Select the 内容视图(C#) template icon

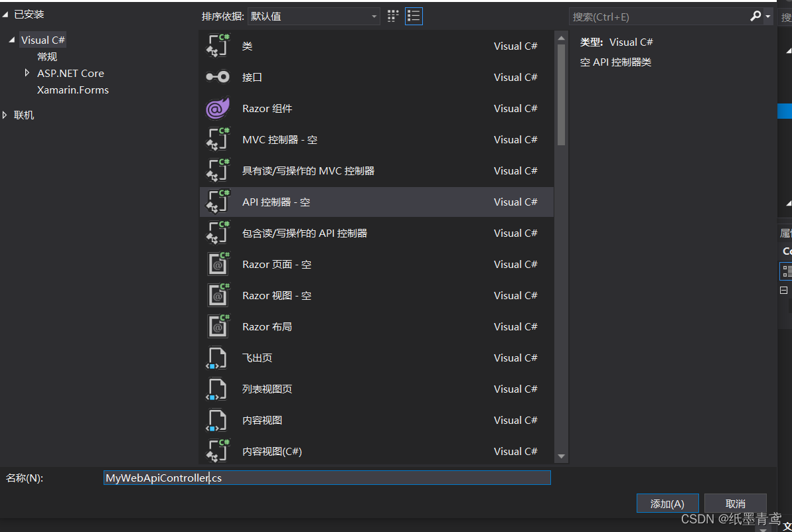pyautogui.click(x=218, y=451)
